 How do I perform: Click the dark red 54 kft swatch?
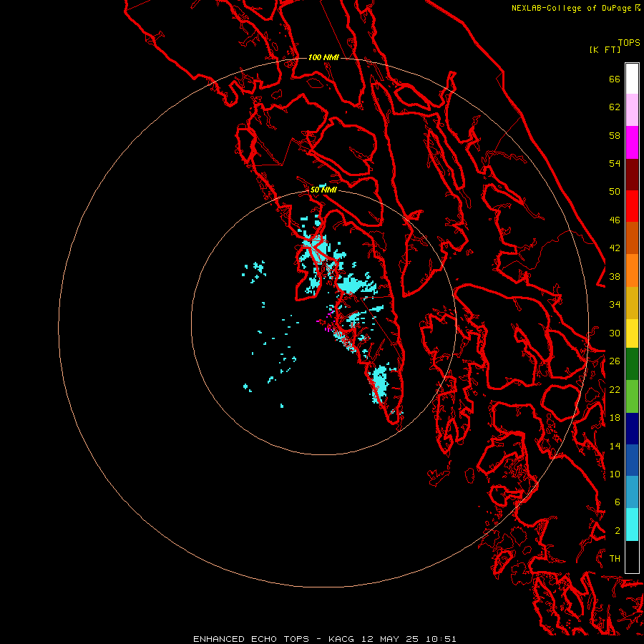pos(632,174)
